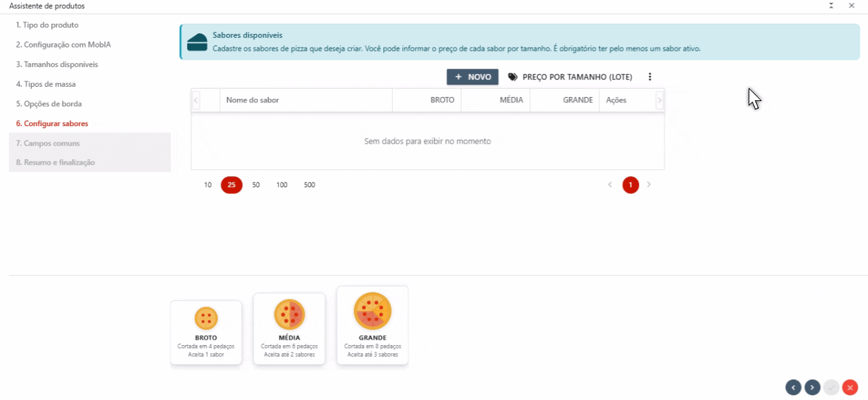The image size is (868, 400).
Task: Set page size to 10 rows
Action: [x=208, y=185]
